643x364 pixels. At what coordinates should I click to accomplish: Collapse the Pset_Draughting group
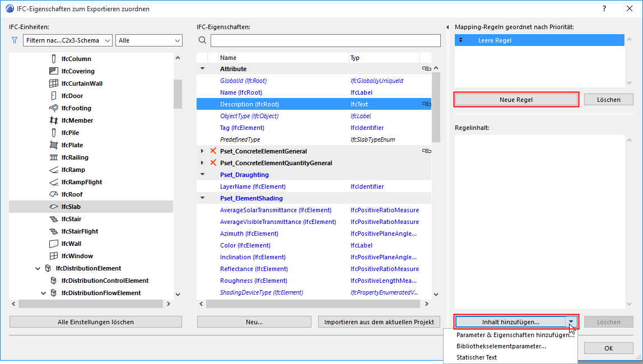[202, 174]
